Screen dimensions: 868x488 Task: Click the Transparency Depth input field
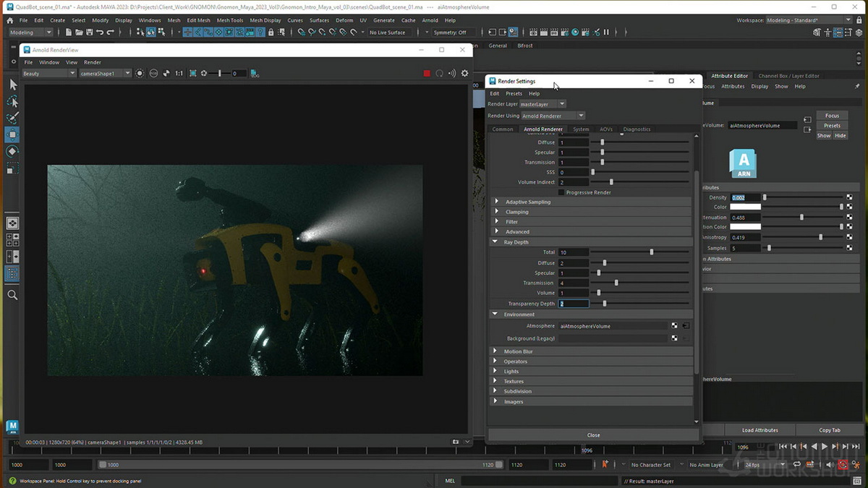click(x=573, y=304)
